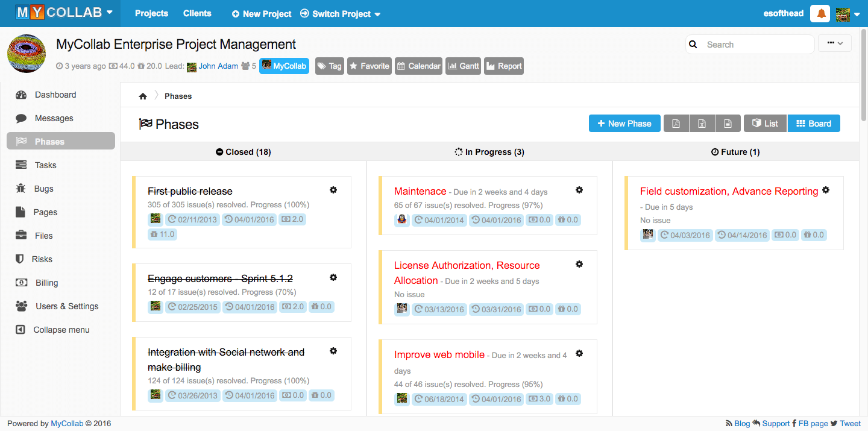Open the notification bell
The width and height of the screenshot is (868, 431).
(820, 13)
